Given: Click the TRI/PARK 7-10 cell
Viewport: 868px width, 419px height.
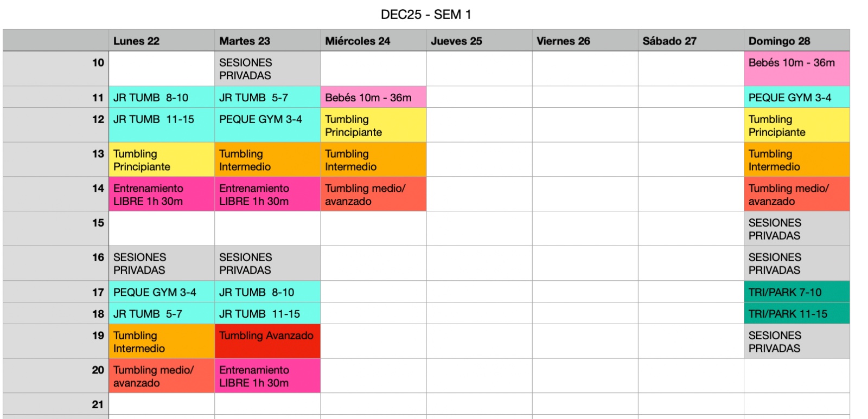Looking at the screenshot, I should pos(796,292).
